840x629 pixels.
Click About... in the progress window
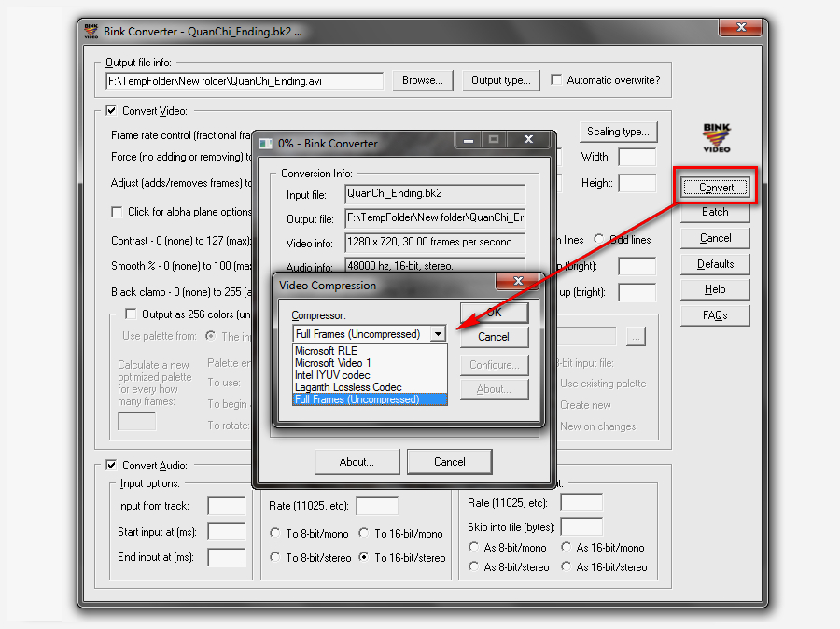(357, 462)
